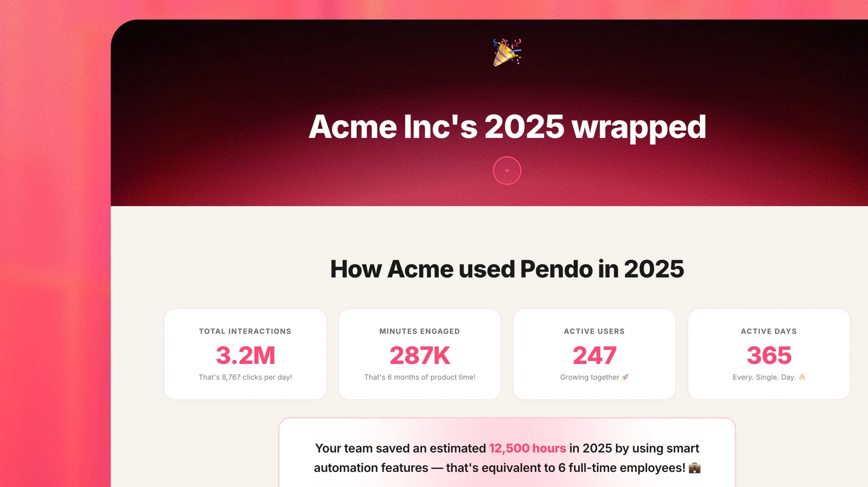Click the 247 active users figure
The width and height of the screenshot is (868, 487).
click(x=594, y=355)
